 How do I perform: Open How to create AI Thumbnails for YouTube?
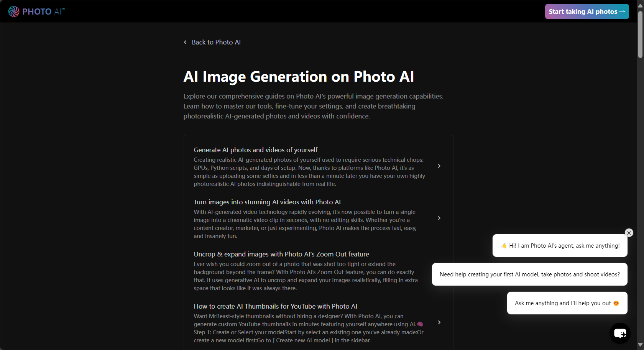pos(275,306)
